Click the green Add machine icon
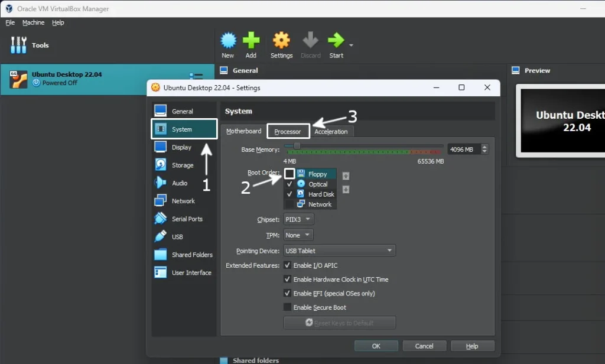This screenshot has height=364, width=605. point(251,41)
